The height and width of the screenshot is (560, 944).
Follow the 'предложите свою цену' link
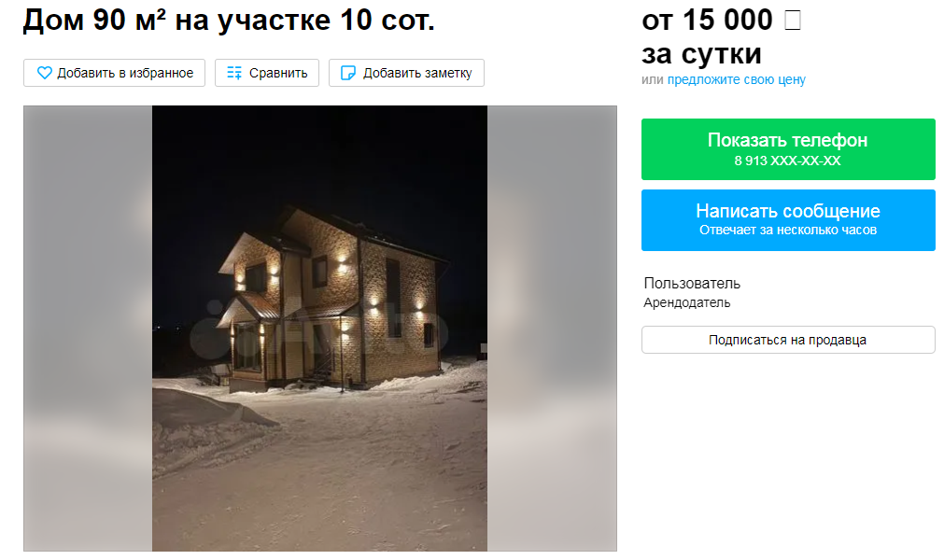pos(737,79)
